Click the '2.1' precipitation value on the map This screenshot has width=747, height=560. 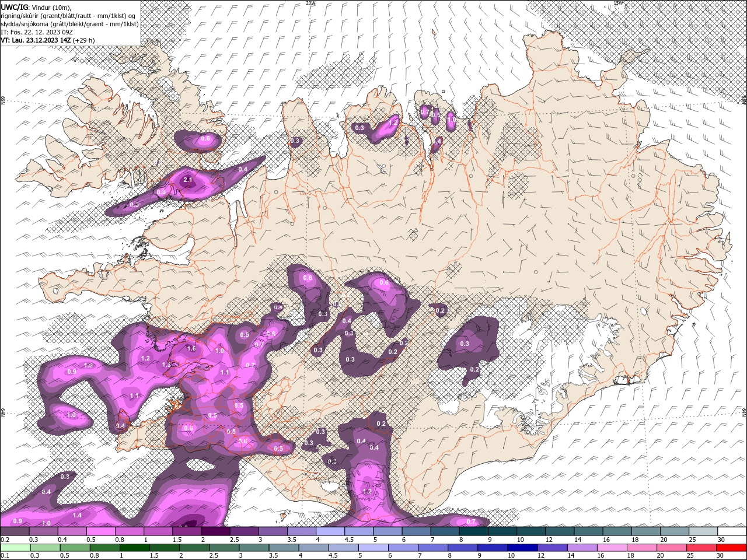click(x=188, y=180)
